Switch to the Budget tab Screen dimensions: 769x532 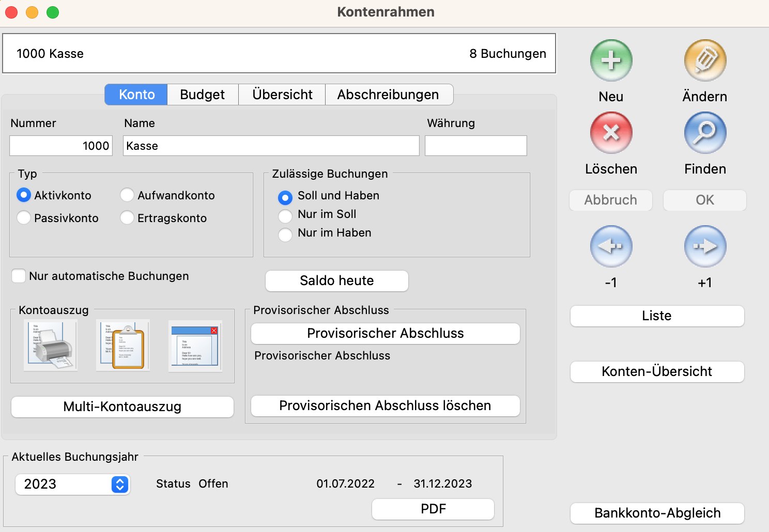(202, 95)
